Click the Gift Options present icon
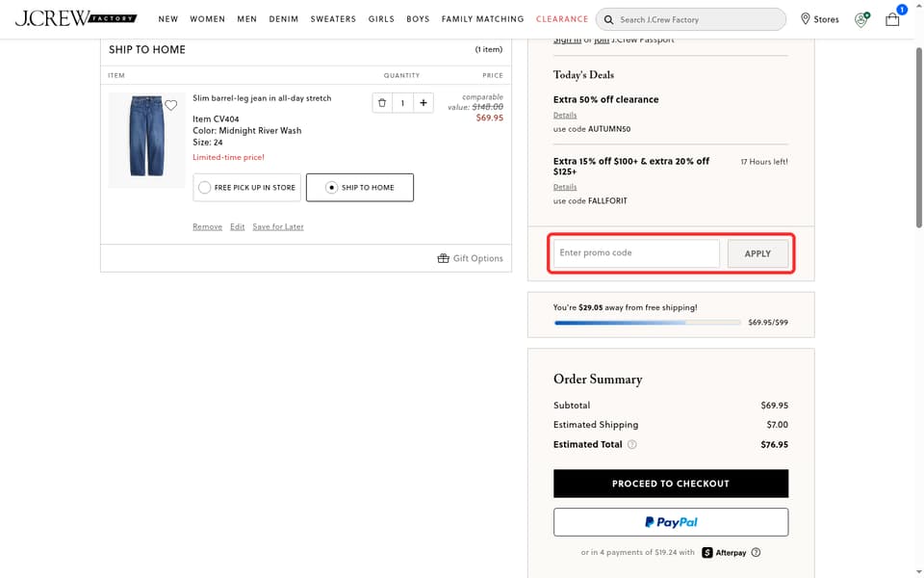The image size is (924, 578). pos(443,258)
